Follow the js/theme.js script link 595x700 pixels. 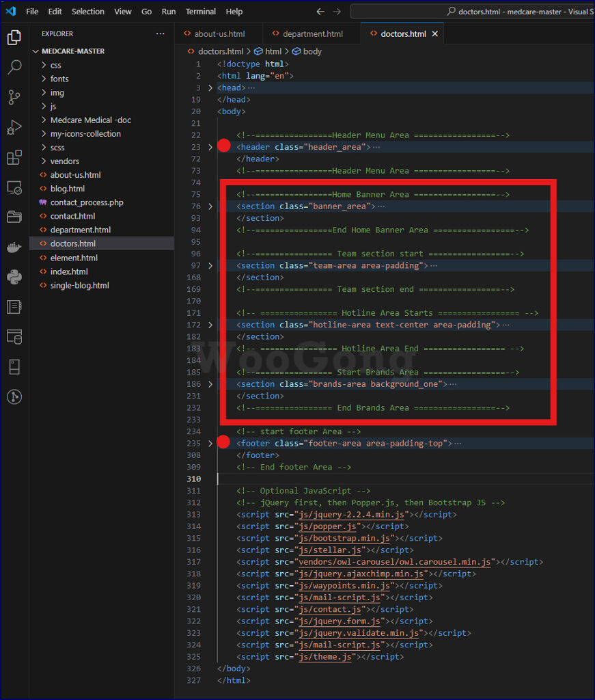coord(325,657)
